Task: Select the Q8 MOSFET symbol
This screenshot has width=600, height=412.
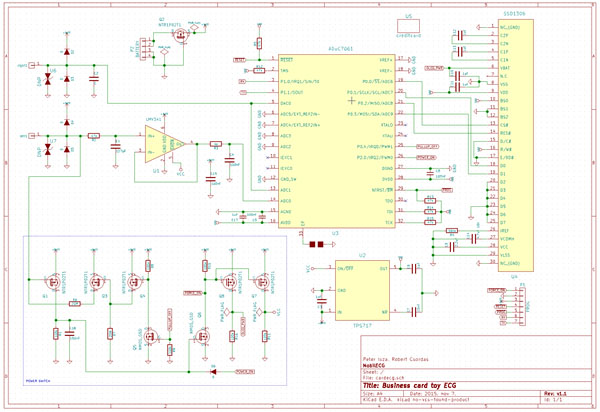Action: (x=230, y=282)
